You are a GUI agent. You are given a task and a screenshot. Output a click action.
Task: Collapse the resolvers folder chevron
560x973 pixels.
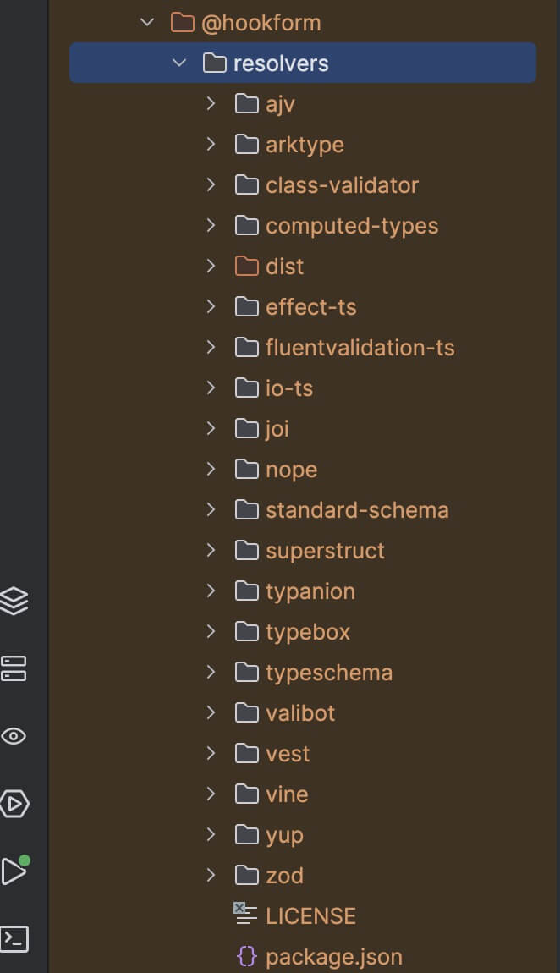(179, 63)
